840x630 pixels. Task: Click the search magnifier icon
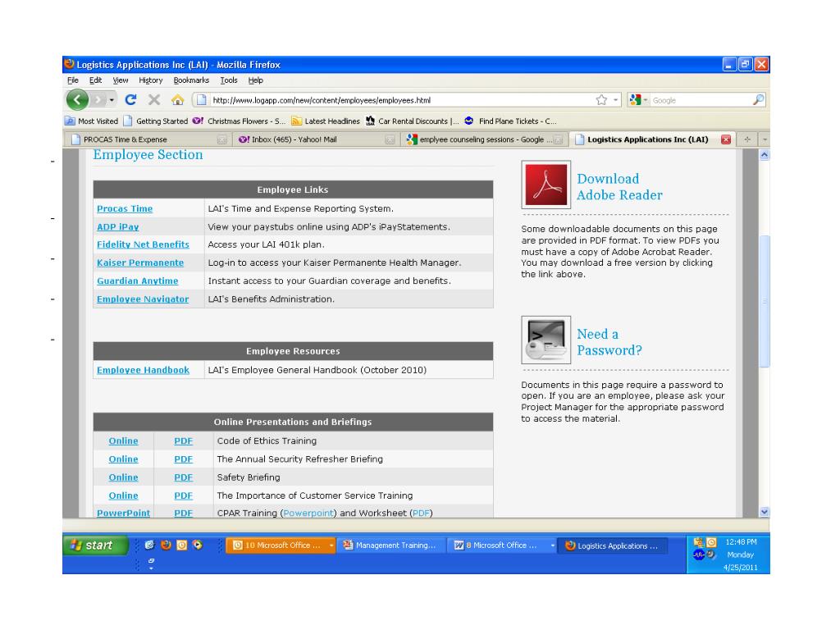[758, 100]
